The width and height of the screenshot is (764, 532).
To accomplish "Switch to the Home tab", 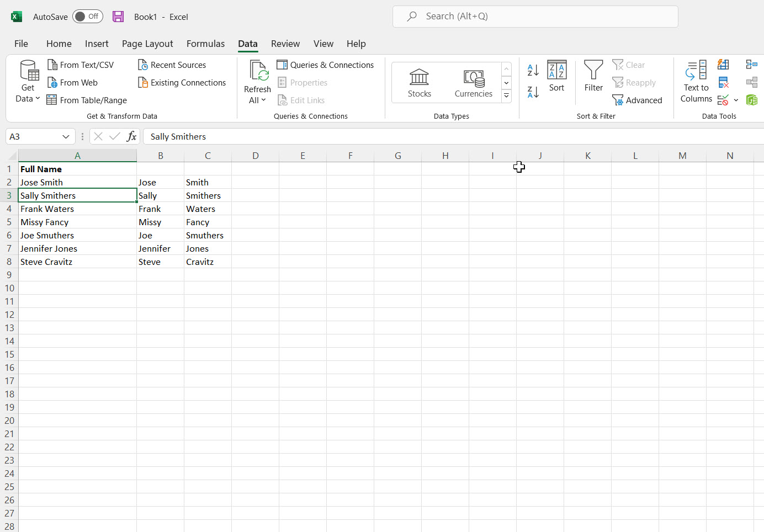I will [x=59, y=44].
